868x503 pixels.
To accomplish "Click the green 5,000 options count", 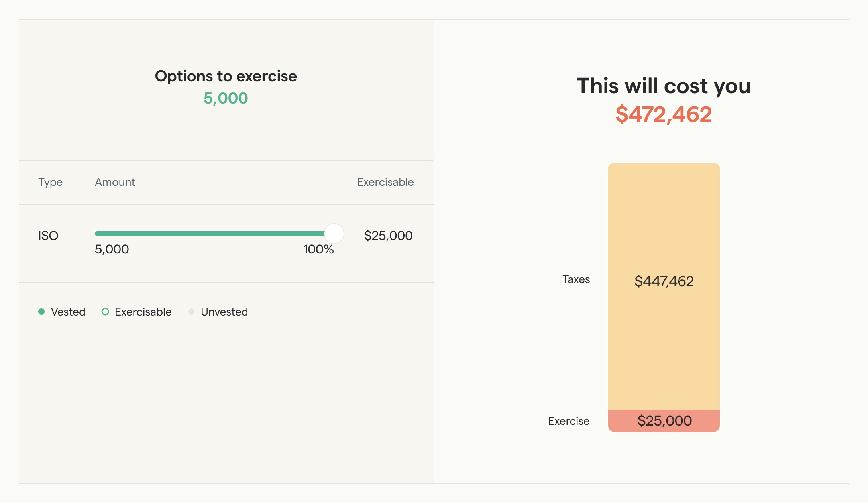I will [x=226, y=98].
